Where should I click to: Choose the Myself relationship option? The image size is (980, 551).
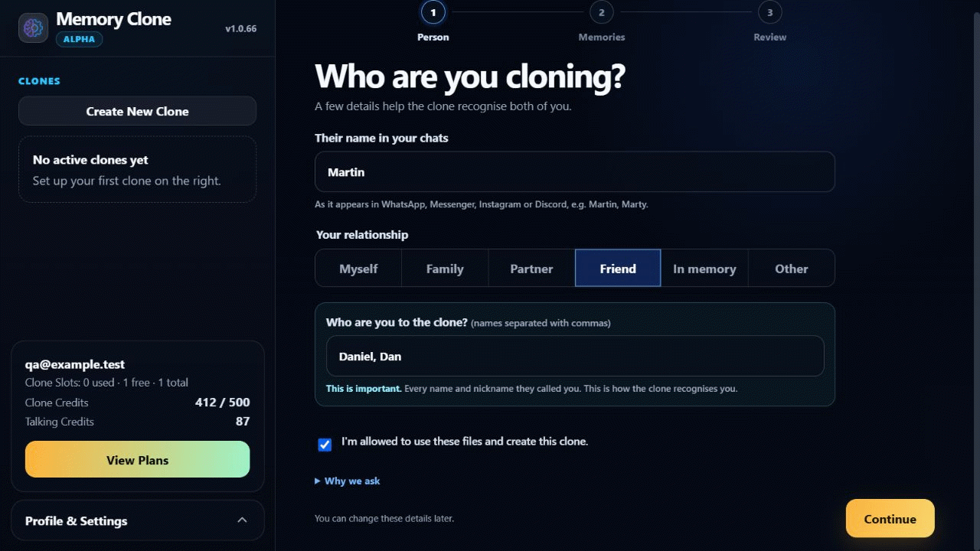tap(358, 269)
